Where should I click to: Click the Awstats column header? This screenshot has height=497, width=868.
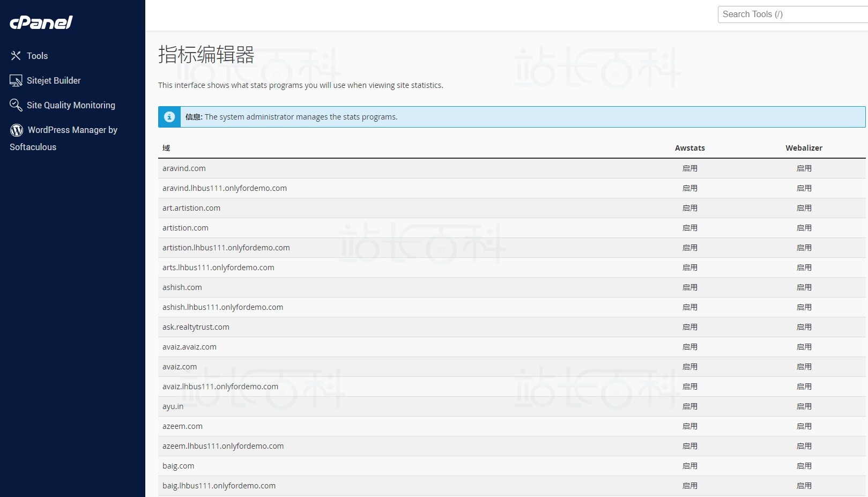point(689,148)
